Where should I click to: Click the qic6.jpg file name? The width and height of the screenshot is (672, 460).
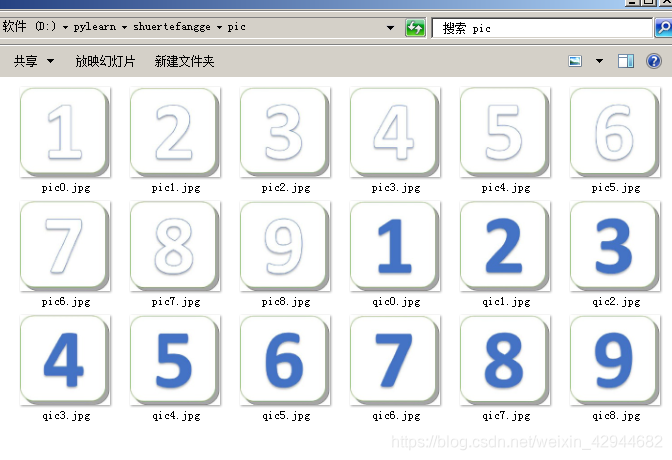point(396,416)
